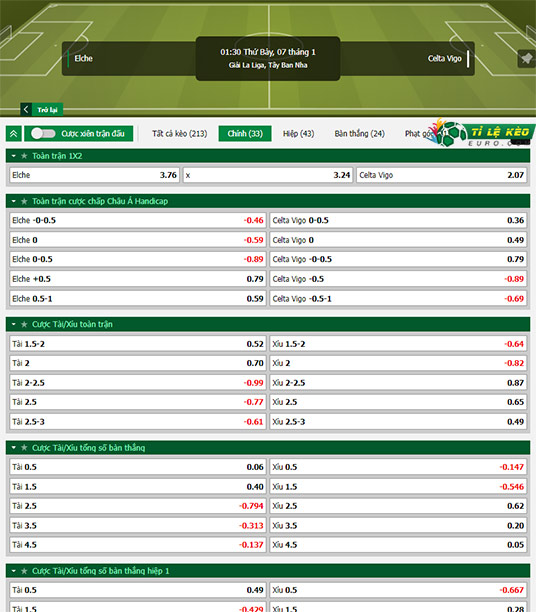The width and height of the screenshot is (536, 612).
Task: Choose total goals Tài 0.5 at 0.06
Action: tap(138, 467)
